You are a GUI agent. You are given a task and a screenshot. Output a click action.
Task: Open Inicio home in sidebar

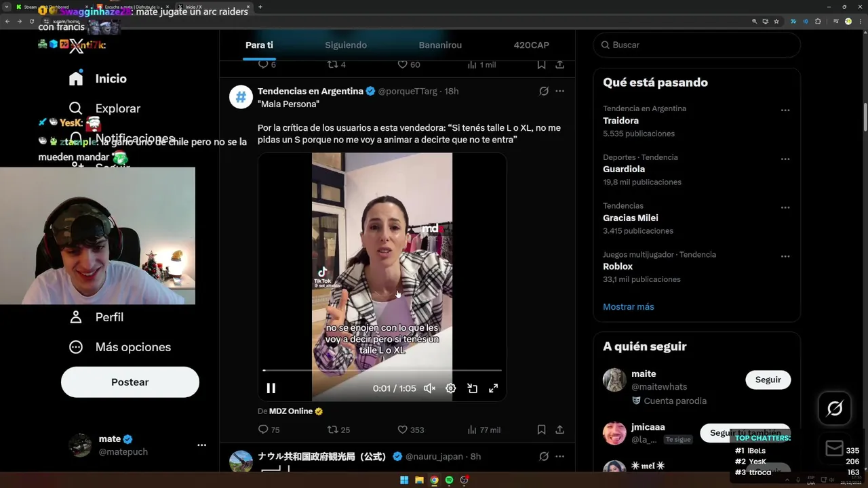click(x=98, y=79)
